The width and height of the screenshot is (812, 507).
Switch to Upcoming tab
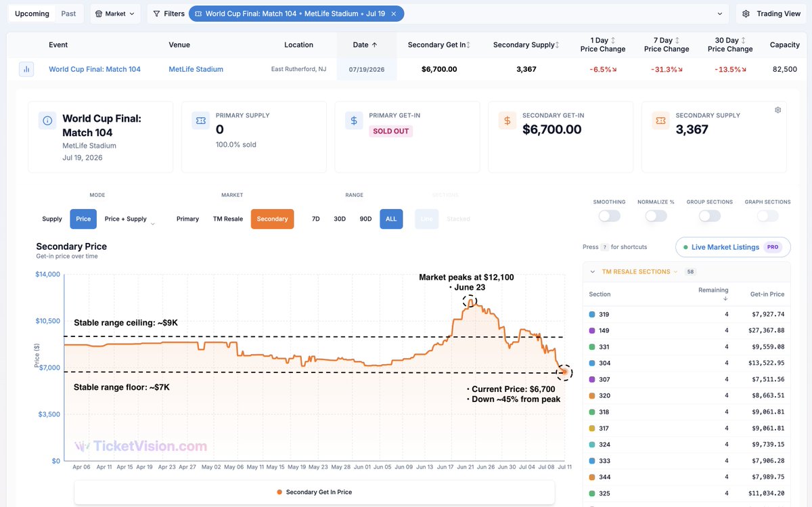(x=32, y=14)
